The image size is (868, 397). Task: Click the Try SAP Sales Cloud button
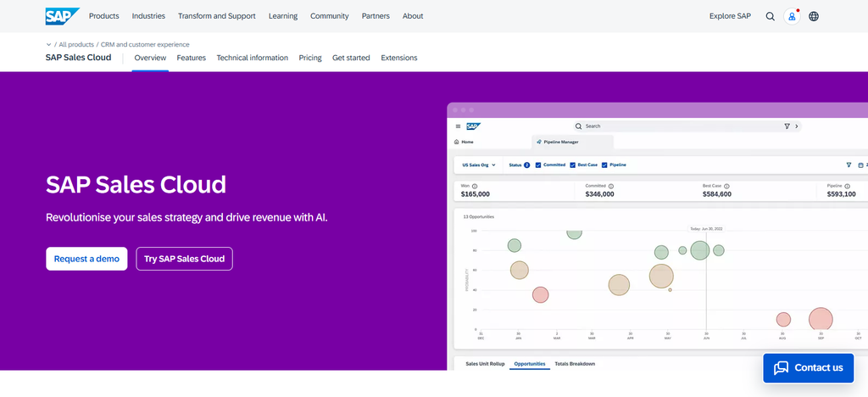point(184,259)
